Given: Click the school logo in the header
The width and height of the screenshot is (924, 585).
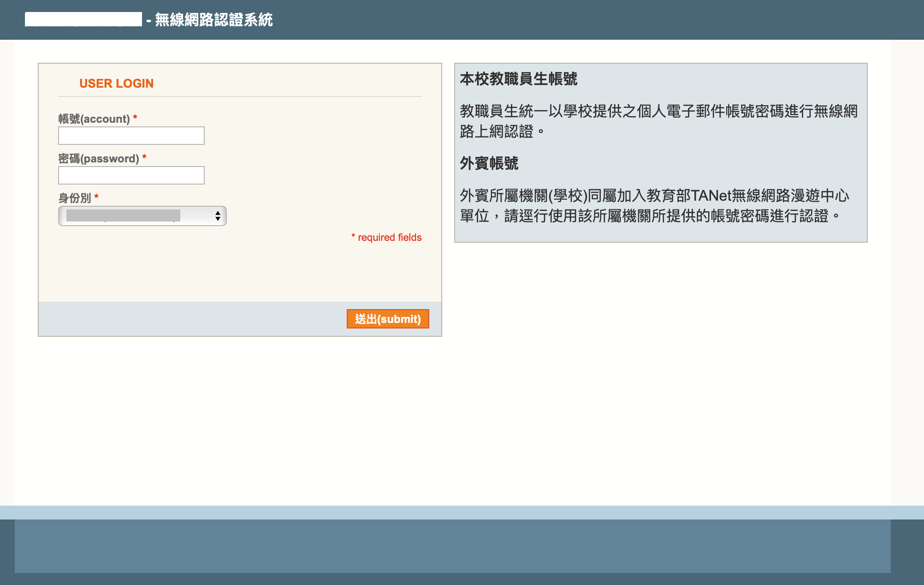Looking at the screenshot, I should [x=83, y=20].
